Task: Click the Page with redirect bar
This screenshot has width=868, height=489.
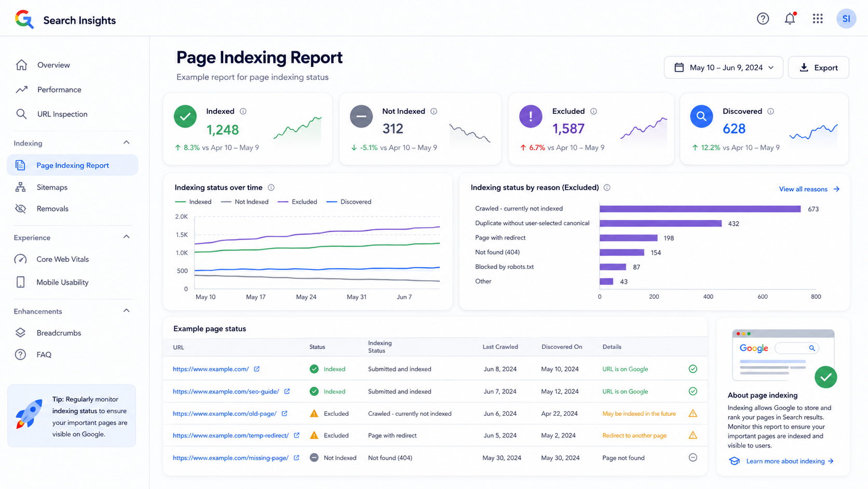Action: 629,238
